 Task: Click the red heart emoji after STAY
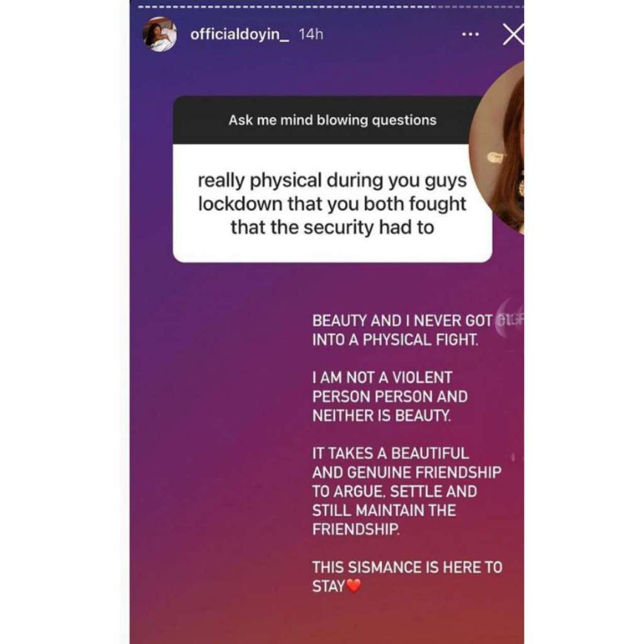353,586
